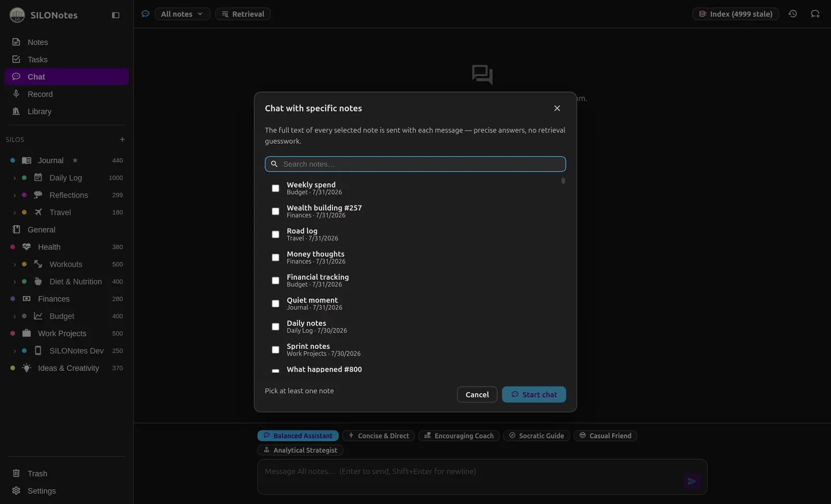This screenshot has width=831, height=504.
Task: Click the send message arrow icon
Action: coord(692,481)
